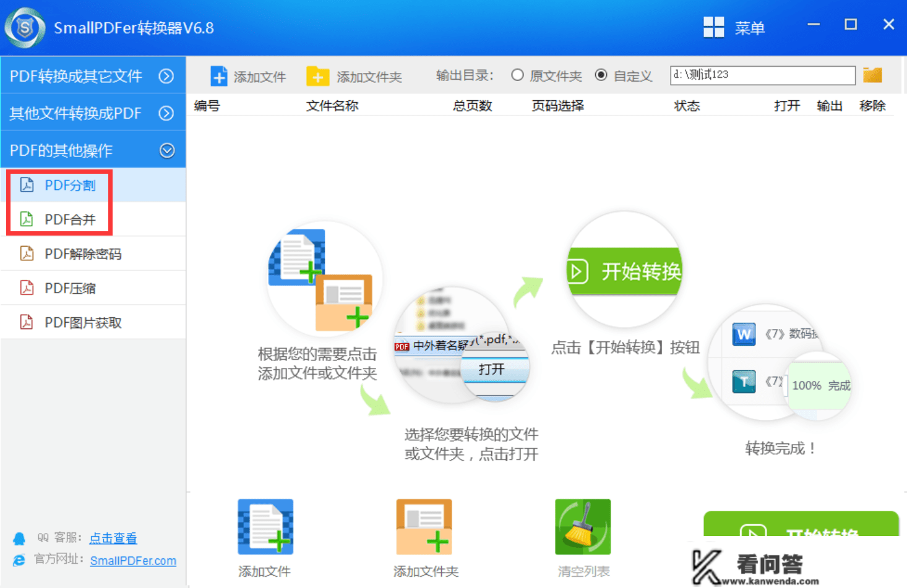Click the 编号 column header
Screen dimensions: 907x588
pos(207,106)
